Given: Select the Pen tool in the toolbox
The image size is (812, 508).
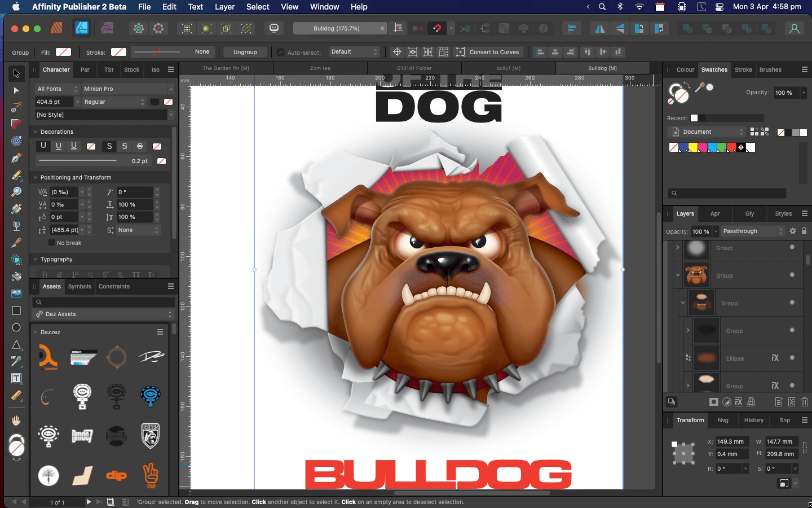Looking at the screenshot, I should (x=16, y=158).
